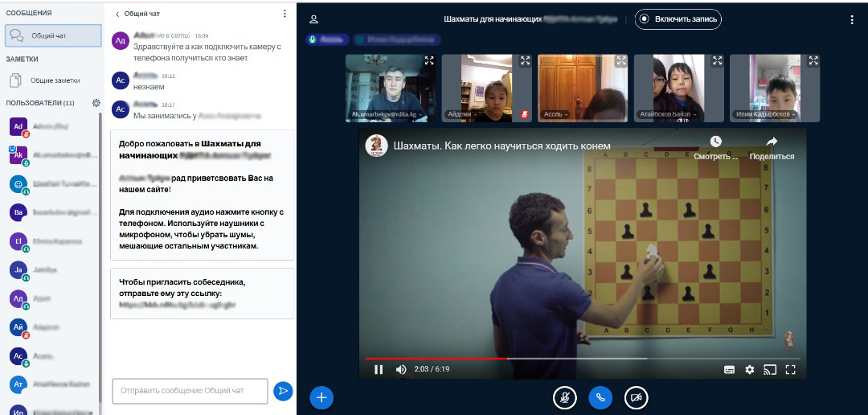Unmute the microphone
The width and height of the screenshot is (868, 415).
(565, 397)
